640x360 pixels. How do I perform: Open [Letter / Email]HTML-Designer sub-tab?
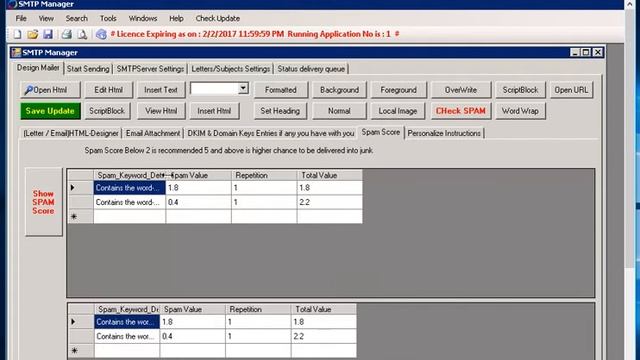(71, 133)
